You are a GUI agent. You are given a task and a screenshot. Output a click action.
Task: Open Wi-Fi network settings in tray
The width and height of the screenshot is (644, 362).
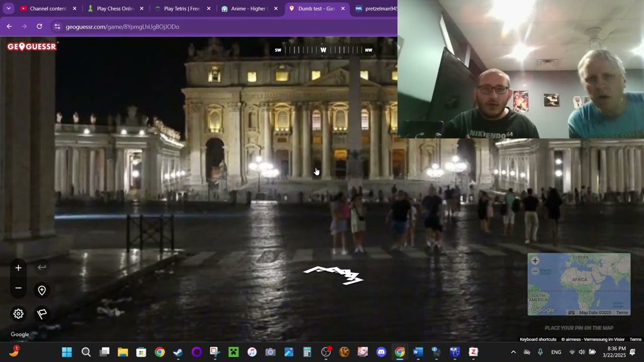pos(572,352)
